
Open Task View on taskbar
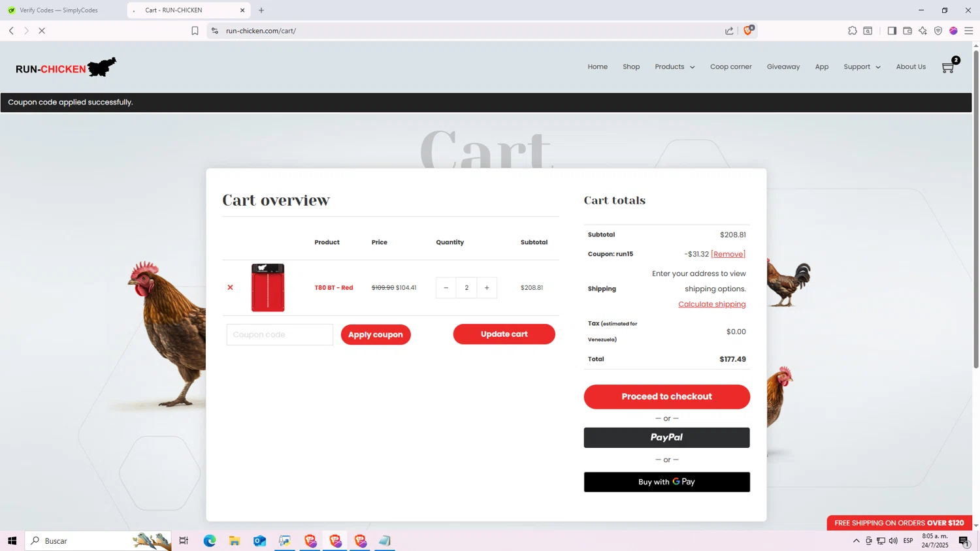pyautogui.click(x=184, y=541)
